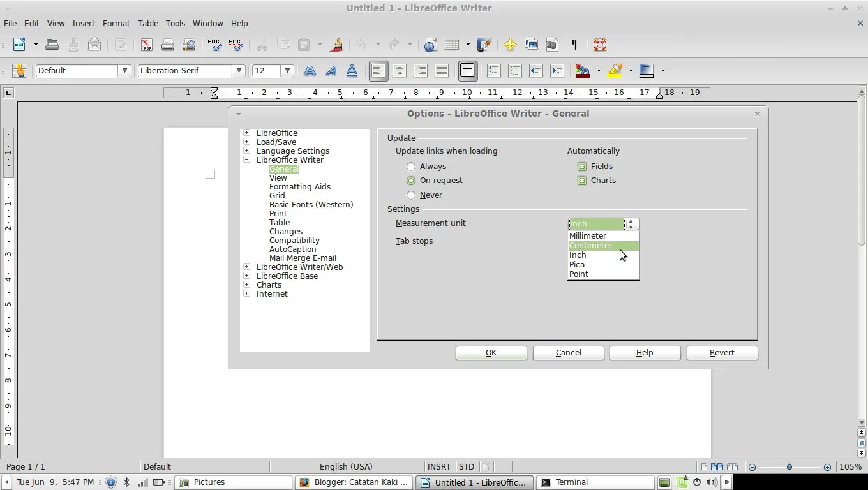The image size is (868, 490).
Task: Insert a hyperlink via globe icon
Action: (430, 45)
